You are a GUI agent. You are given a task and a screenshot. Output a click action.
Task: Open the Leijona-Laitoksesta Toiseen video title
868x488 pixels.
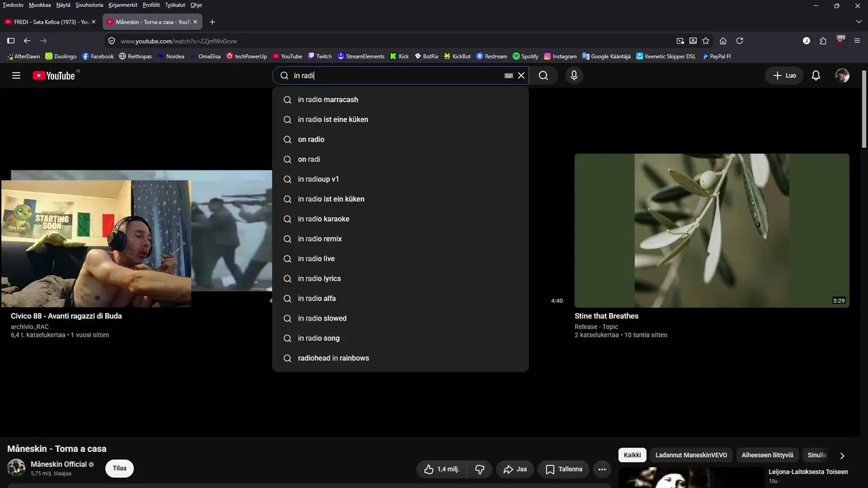[x=808, y=472]
